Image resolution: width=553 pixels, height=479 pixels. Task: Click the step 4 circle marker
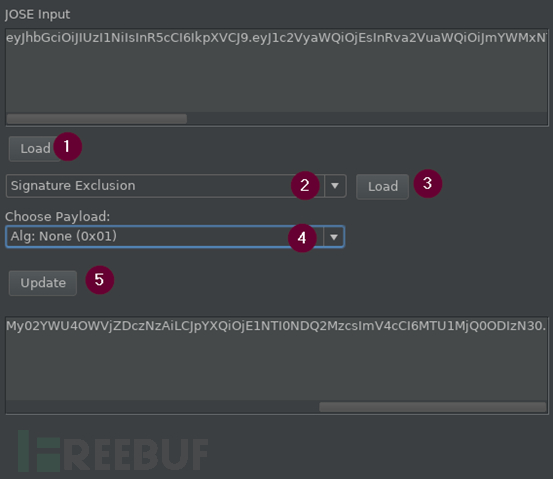(x=302, y=238)
